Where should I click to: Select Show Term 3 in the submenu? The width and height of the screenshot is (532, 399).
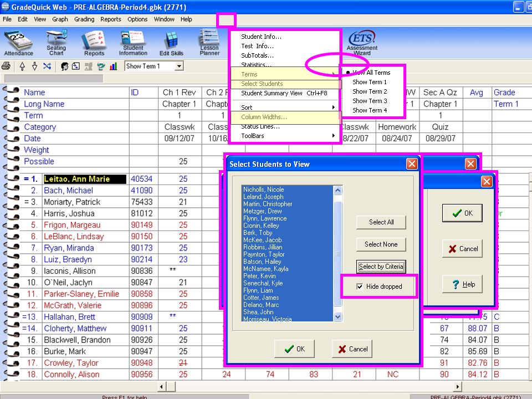coord(370,101)
